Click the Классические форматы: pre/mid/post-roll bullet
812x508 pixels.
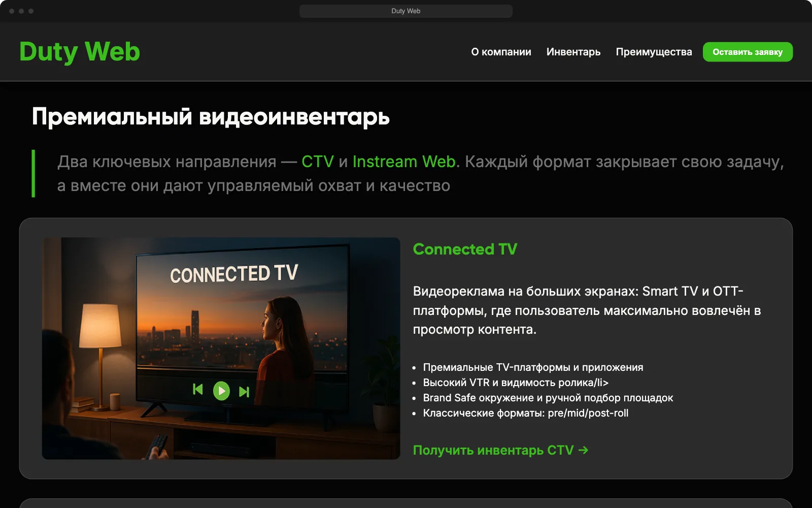(x=526, y=413)
